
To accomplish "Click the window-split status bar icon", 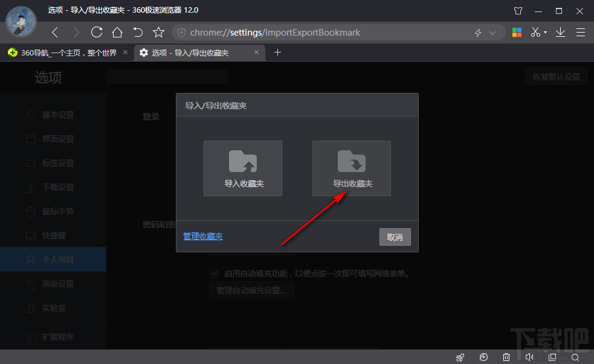I will [x=552, y=357].
